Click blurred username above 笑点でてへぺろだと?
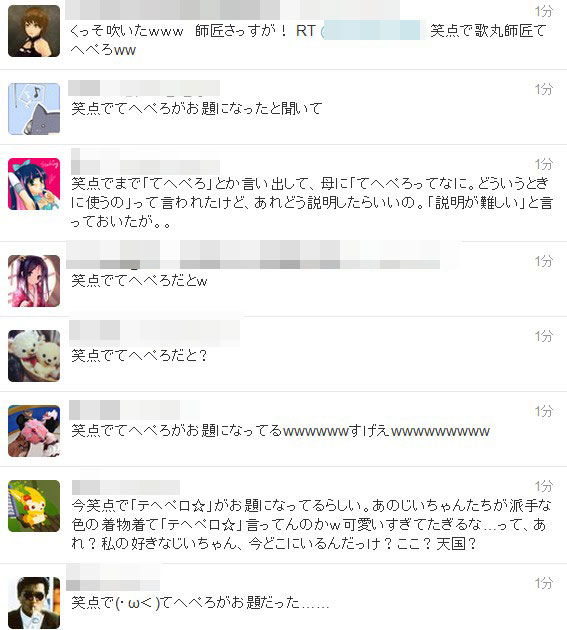The width and height of the screenshot is (567, 630). point(154,333)
